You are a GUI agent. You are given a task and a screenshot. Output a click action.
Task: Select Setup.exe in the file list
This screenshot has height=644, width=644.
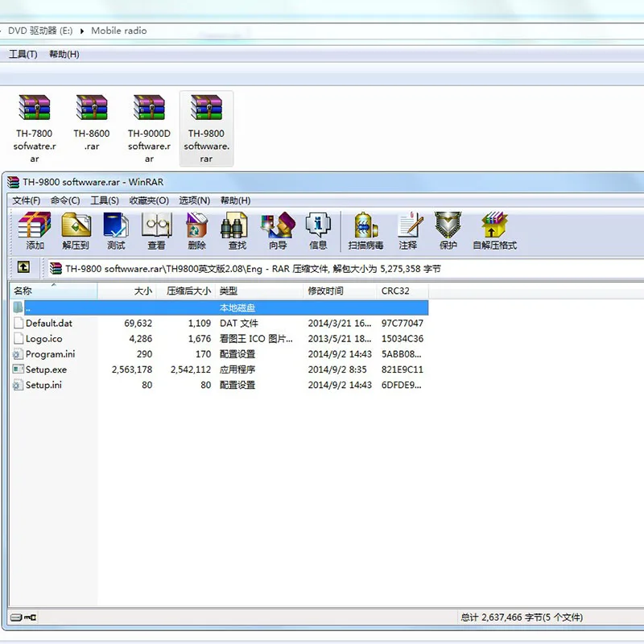(46, 369)
